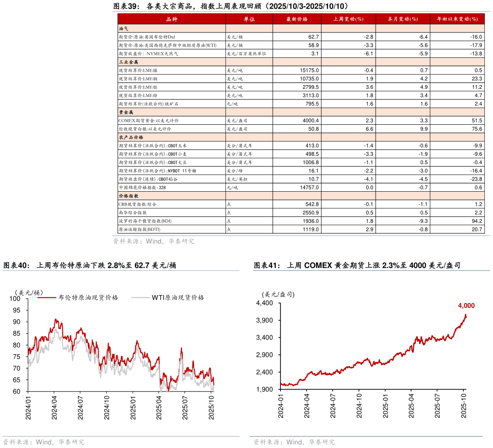493x448 pixels.
Task: Click the 贵金属 section row
Action: tap(125, 112)
